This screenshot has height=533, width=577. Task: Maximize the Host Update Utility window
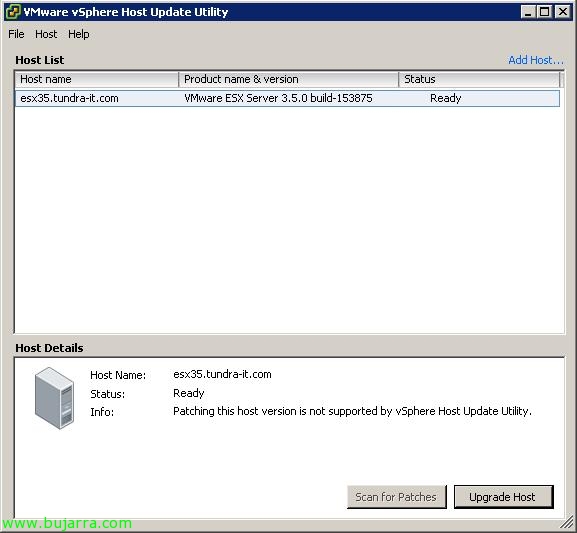pyautogui.click(x=545, y=12)
